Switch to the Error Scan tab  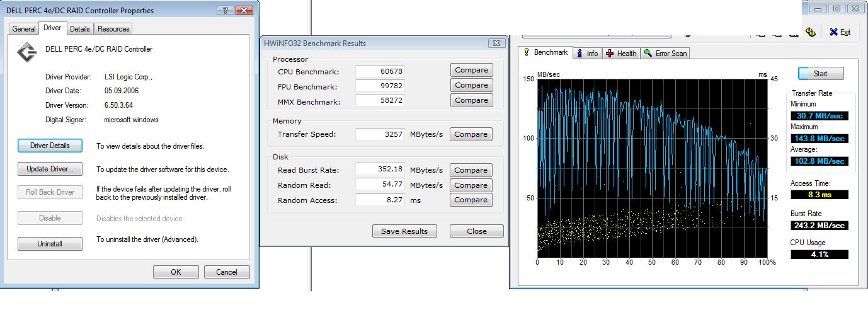point(665,54)
